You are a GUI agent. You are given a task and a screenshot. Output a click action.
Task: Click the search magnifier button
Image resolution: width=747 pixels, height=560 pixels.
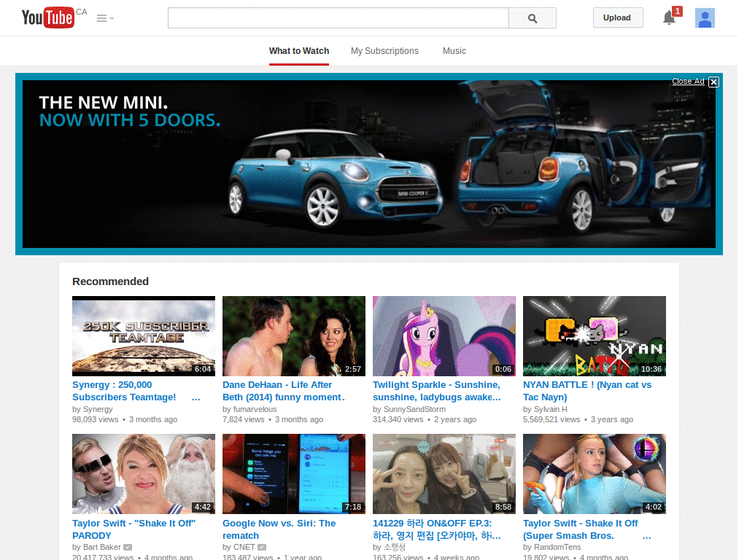point(532,18)
